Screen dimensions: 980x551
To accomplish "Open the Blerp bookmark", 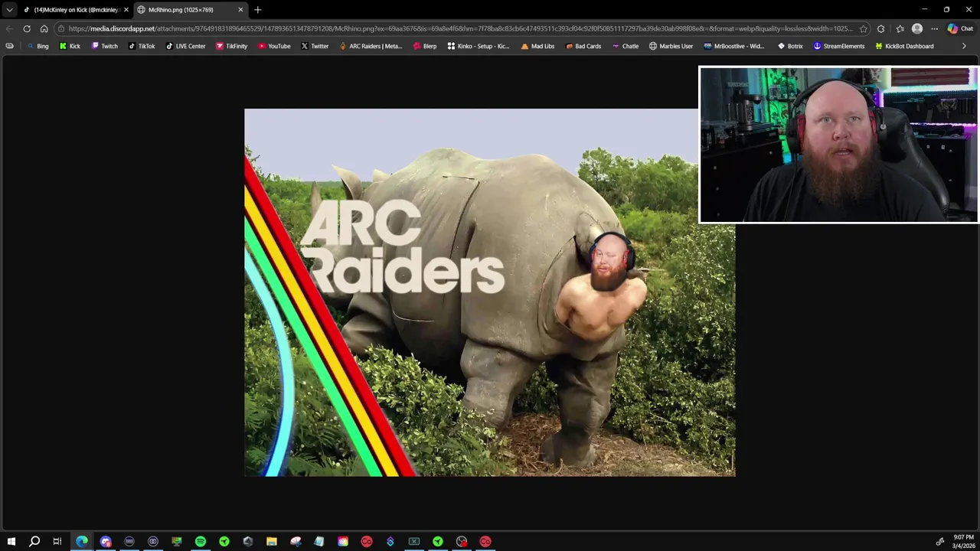I will pyautogui.click(x=425, y=46).
